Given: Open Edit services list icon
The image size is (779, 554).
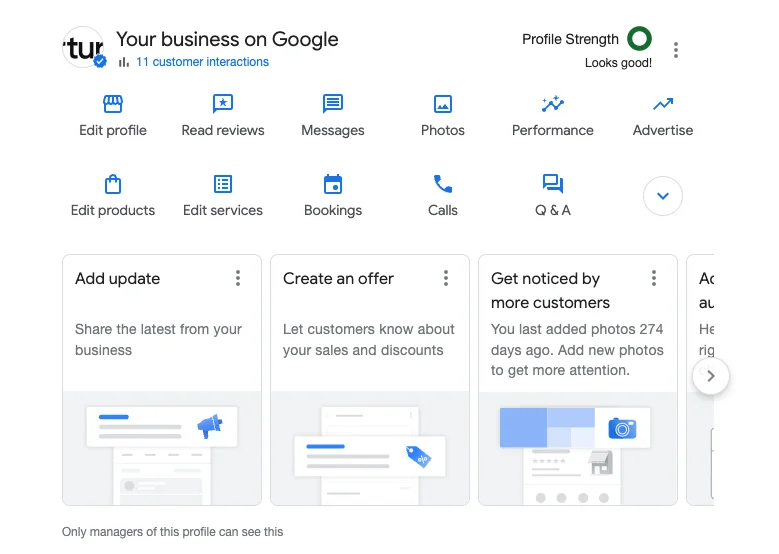Looking at the screenshot, I should click(x=223, y=184).
